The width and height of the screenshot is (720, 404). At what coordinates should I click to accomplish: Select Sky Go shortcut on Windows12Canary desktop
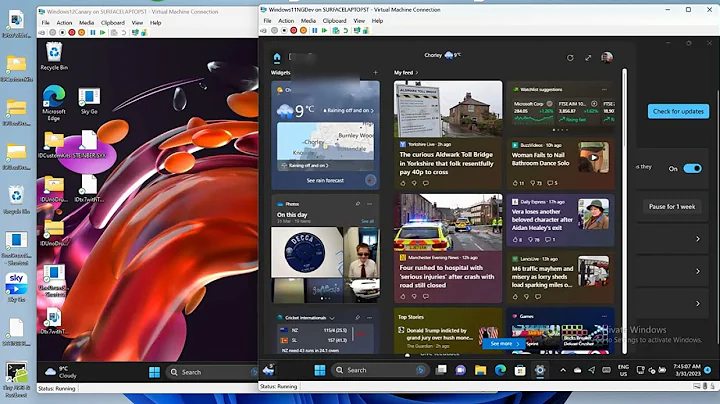[89, 101]
